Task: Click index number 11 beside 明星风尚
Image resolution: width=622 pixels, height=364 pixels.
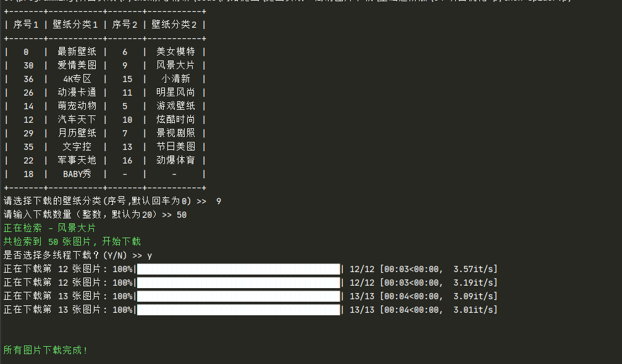Action: (x=127, y=93)
